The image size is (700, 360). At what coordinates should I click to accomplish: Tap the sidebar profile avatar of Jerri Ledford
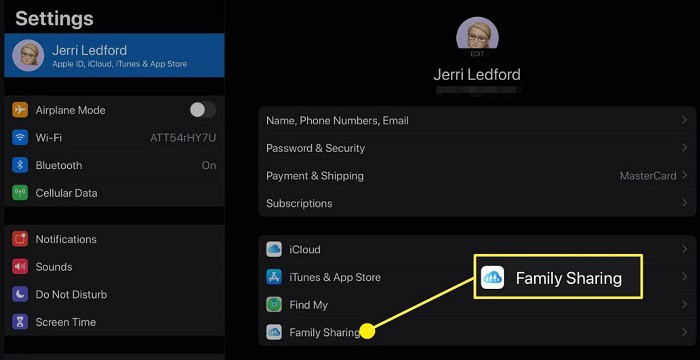[28, 55]
